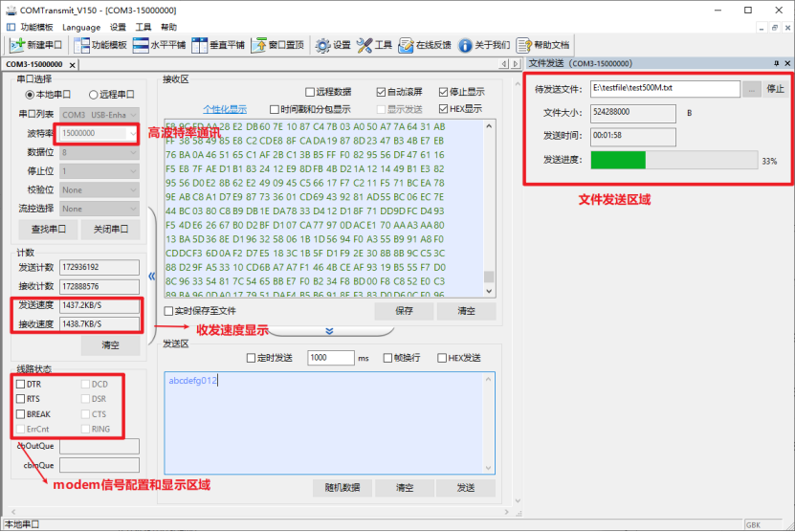Open the 功能模板 menu
The width and height of the screenshot is (795, 532).
point(37,27)
